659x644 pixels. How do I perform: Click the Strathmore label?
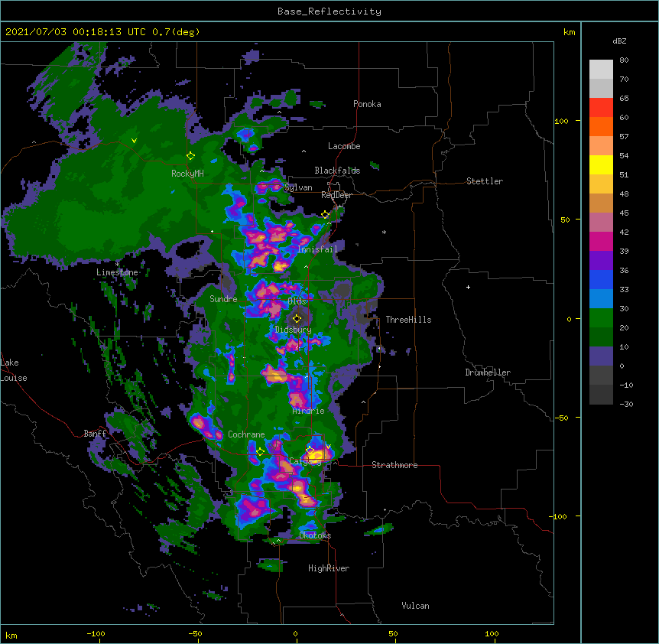click(394, 465)
